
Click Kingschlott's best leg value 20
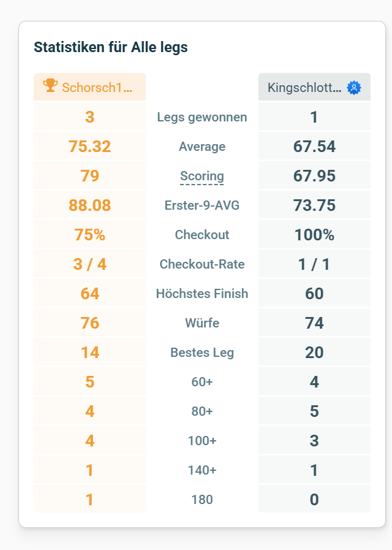point(314,352)
